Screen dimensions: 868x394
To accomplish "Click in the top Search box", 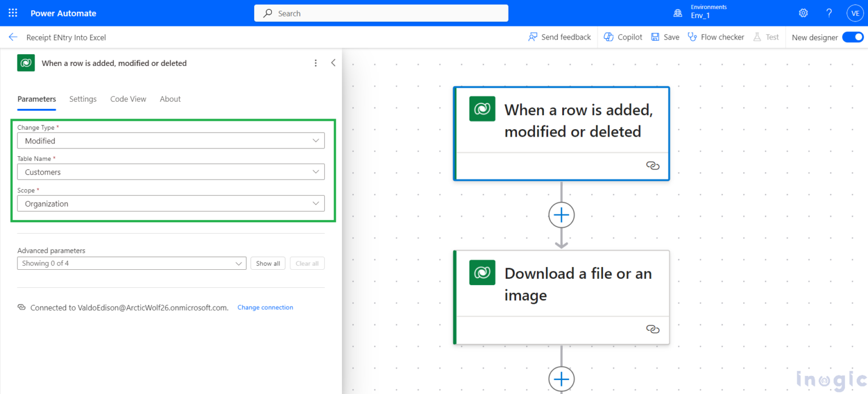I will pos(381,14).
